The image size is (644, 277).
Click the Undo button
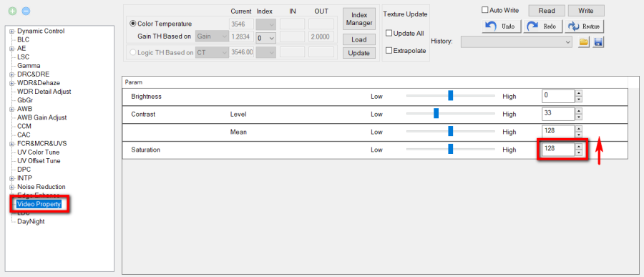pyautogui.click(x=502, y=26)
